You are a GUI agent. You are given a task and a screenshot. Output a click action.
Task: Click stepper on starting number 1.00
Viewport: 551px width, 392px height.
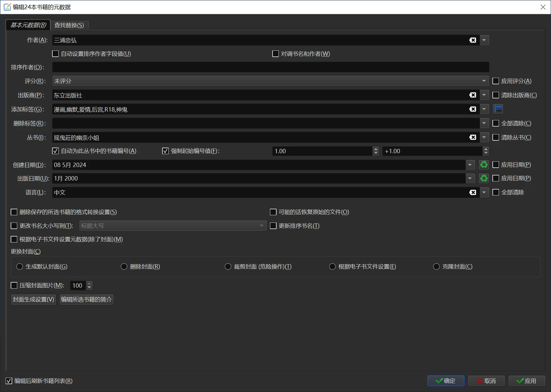coord(376,151)
